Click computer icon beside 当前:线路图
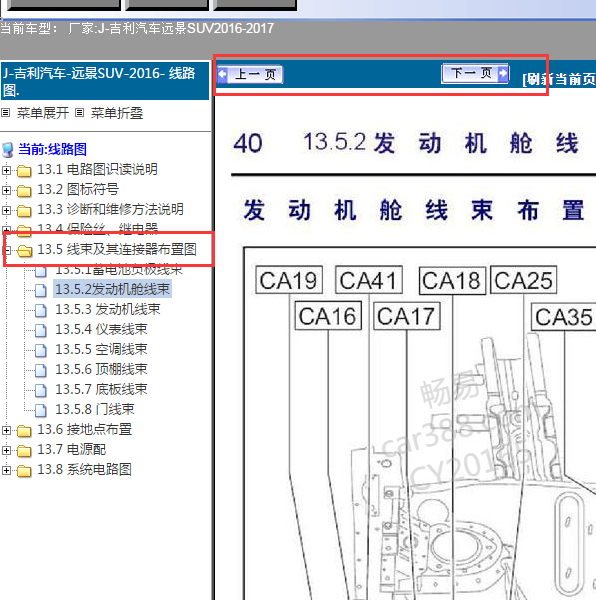This screenshot has height=600, width=596. [x=8, y=150]
